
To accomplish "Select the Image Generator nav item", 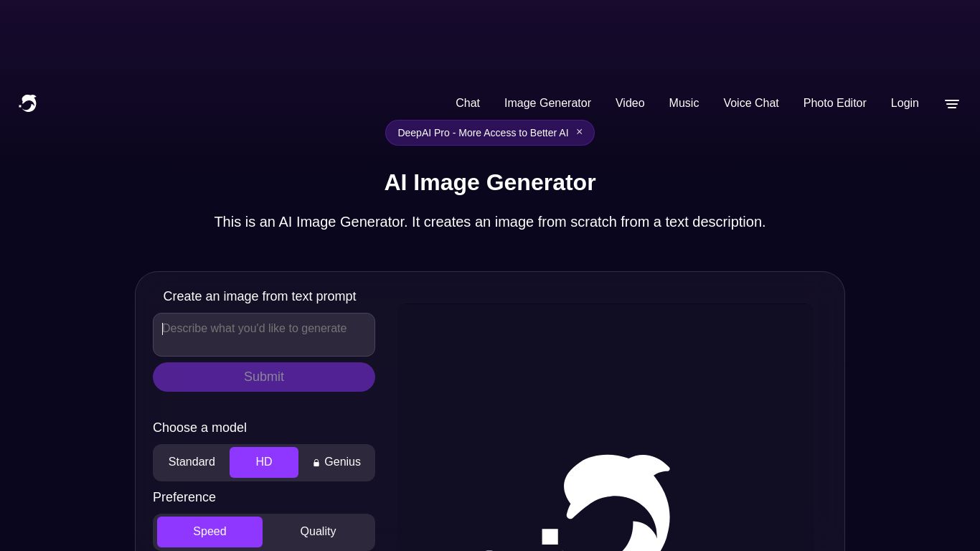I will pos(547,103).
